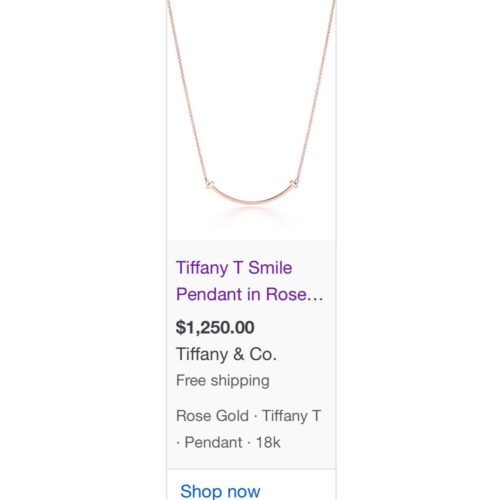Open the rose gold necklace product image

click(x=251, y=120)
